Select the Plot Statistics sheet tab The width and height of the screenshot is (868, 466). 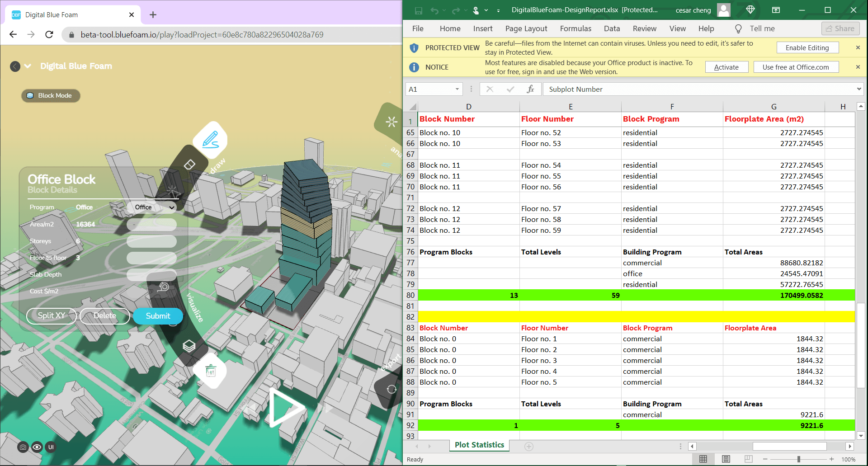pos(479,445)
